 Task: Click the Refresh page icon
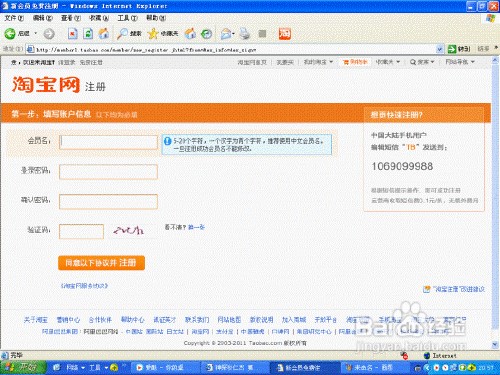[88, 33]
